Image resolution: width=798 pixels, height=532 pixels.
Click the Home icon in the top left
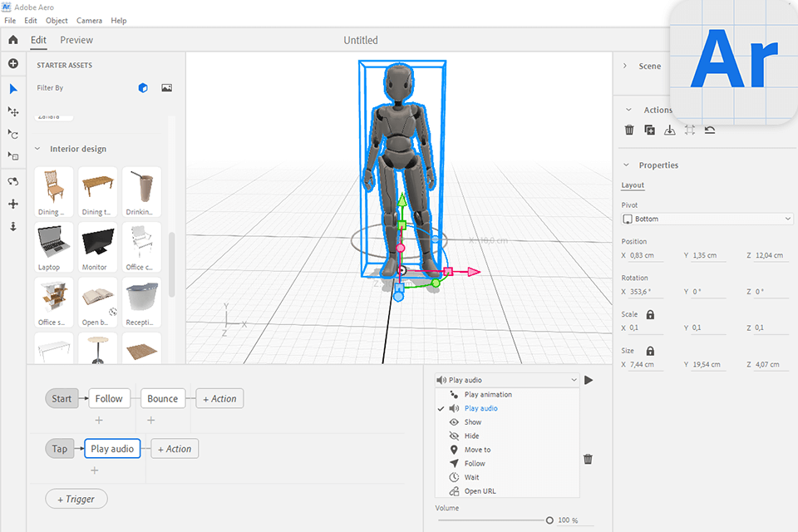(x=13, y=40)
